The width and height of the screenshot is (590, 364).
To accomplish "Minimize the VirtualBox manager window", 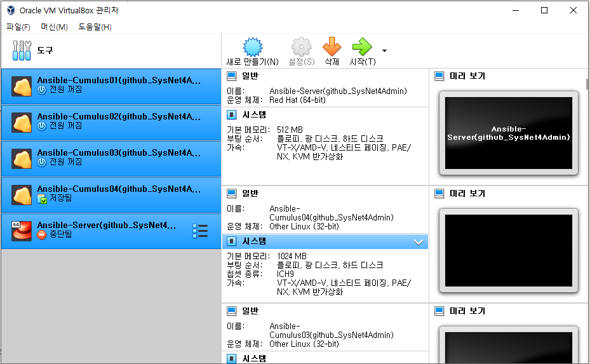I will [516, 11].
